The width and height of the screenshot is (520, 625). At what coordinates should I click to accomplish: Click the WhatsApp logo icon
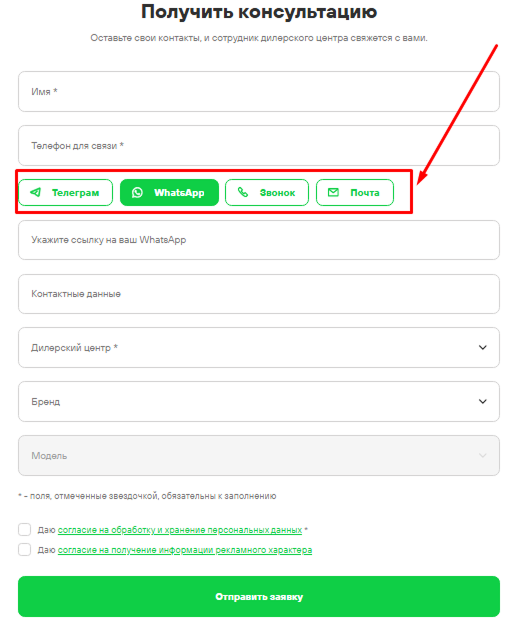pos(137,193)
